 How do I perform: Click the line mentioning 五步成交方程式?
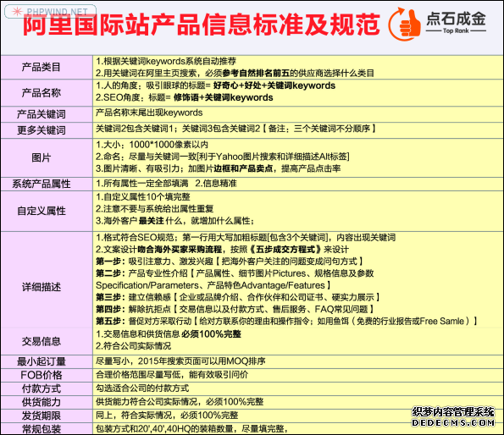coord(222,250)
